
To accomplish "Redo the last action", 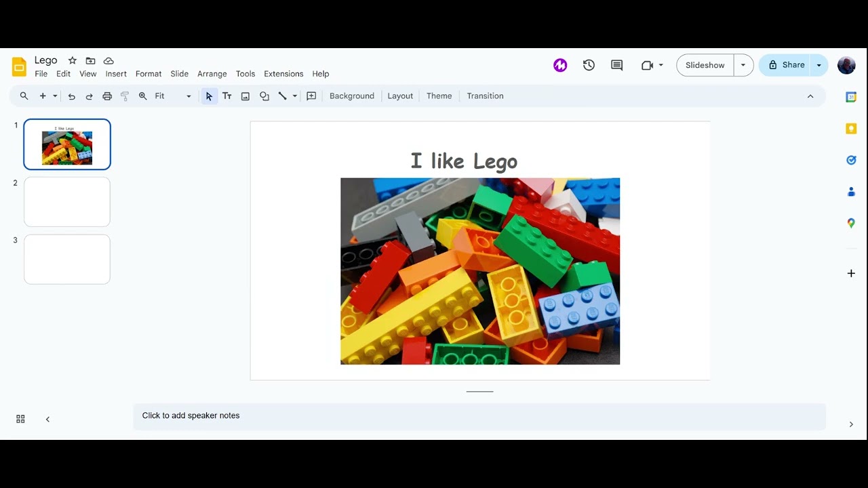I will coord(89,96).
